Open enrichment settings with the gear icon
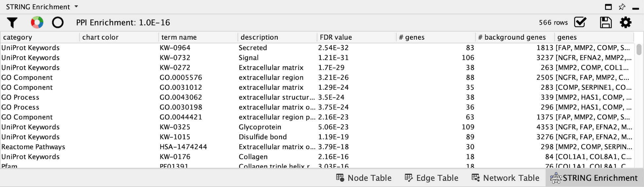The height and width of the screenshot is (187, 644). click(x=626, y=22)
